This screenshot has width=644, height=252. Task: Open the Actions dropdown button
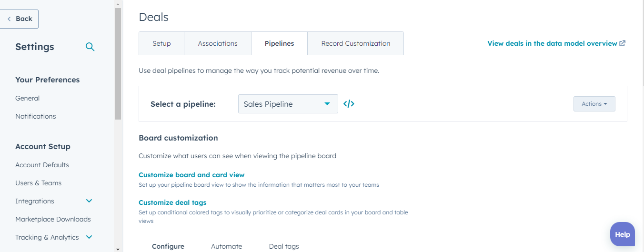594,104
